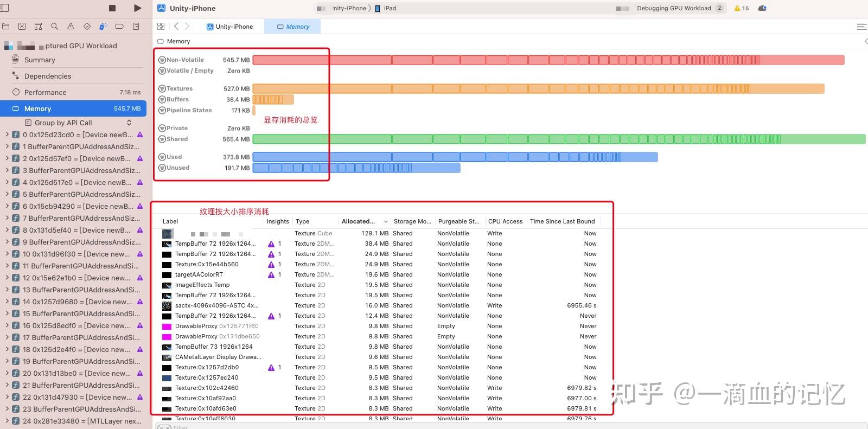The image size is (868, 429).
Task: Switch to the Unity-iPhone editor tab
Action: (x=229, y=27)
